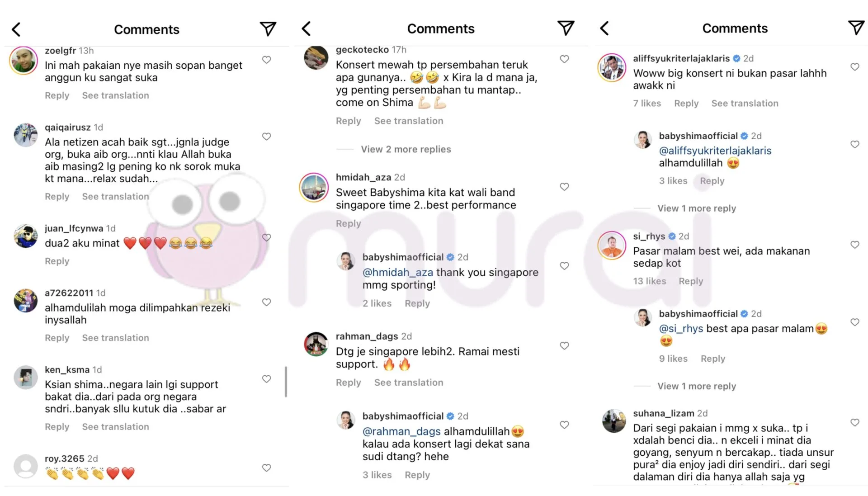Open the '7 likes' list on aliffsyukriterlajaklaris's comment

[647, 104]
